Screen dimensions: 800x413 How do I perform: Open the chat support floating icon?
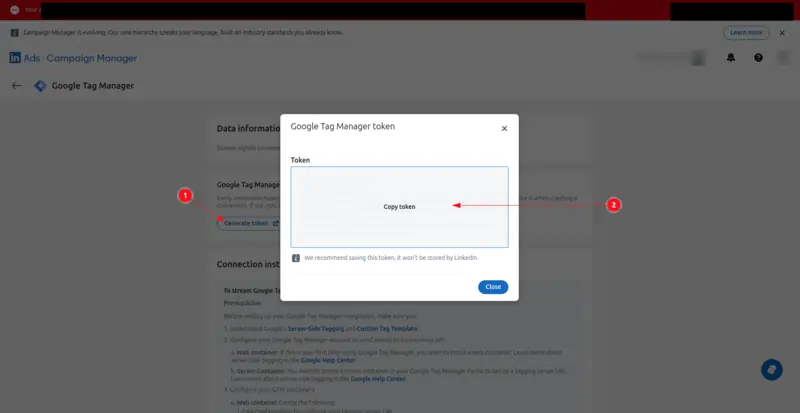(x=771, y=370)
